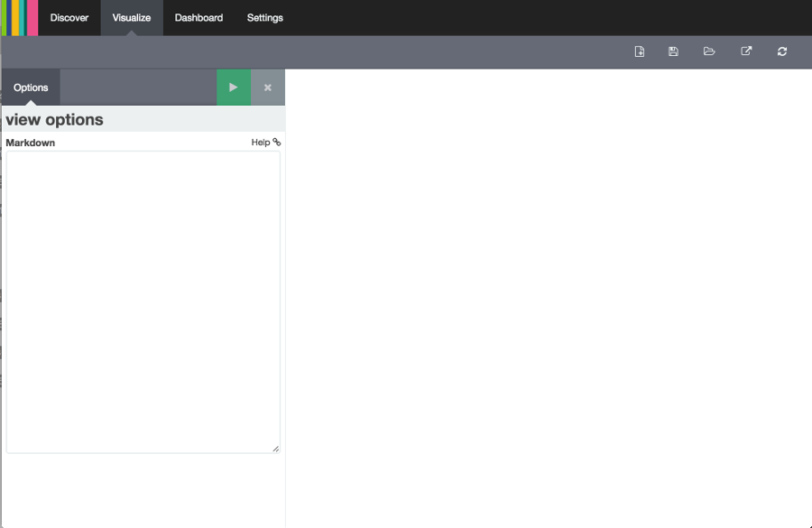The image size is (812, 528).
Task: Refresh the visualization data
Action: pos(782,51)
